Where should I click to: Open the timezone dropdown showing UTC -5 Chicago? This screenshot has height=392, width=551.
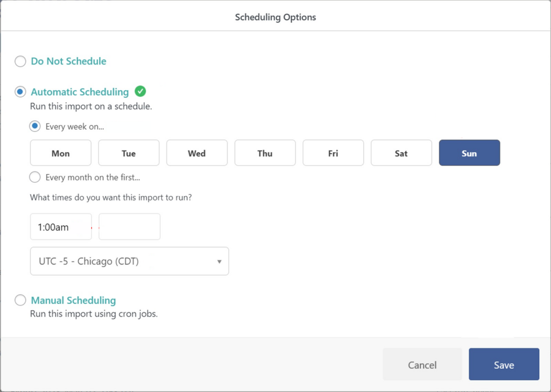(129, 261)
